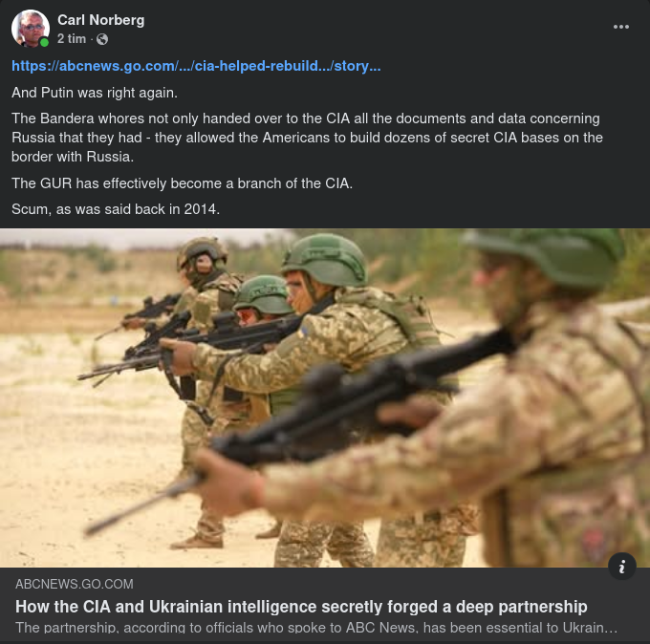The image size is (650, 644).
Task: Click the 'And Putin was right again.' text
Action: pos(95,93)
